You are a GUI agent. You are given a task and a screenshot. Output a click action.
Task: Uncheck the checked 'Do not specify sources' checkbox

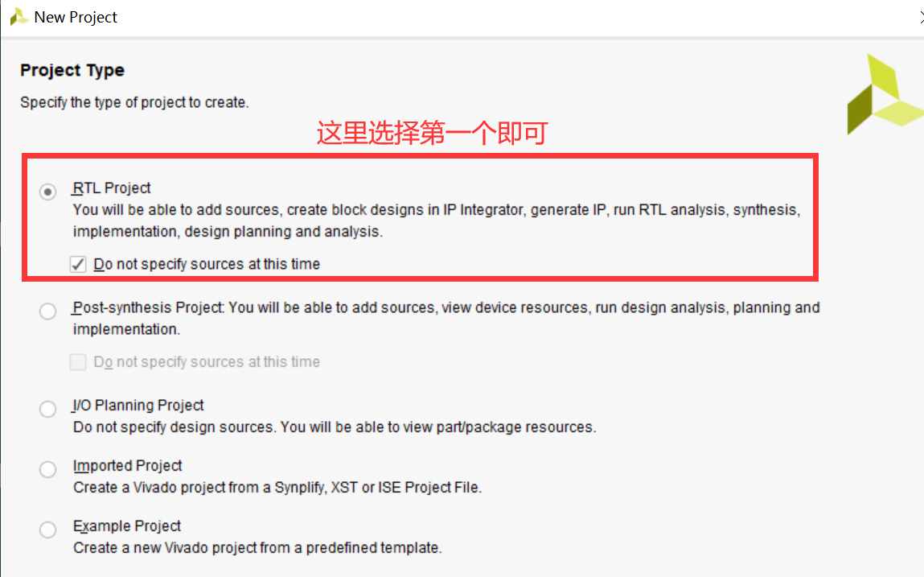tap(78, 264)
